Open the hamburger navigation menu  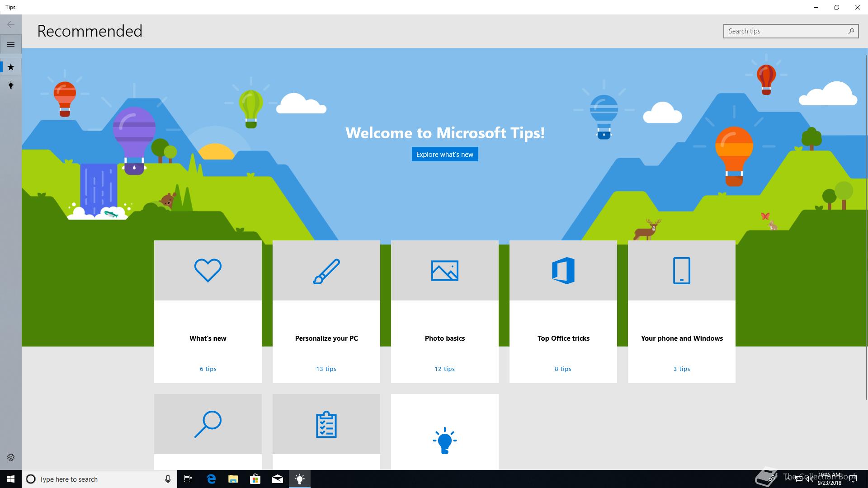[11, 45]
